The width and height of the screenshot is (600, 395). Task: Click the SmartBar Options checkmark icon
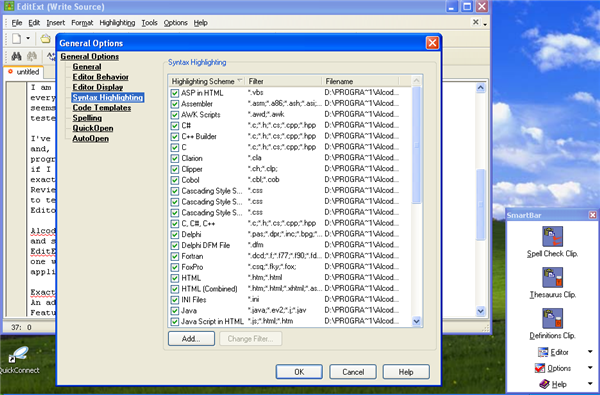(x=540, y=368)
